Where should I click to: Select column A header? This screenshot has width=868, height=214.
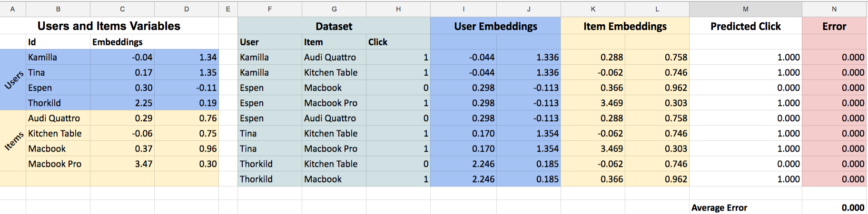13,9
